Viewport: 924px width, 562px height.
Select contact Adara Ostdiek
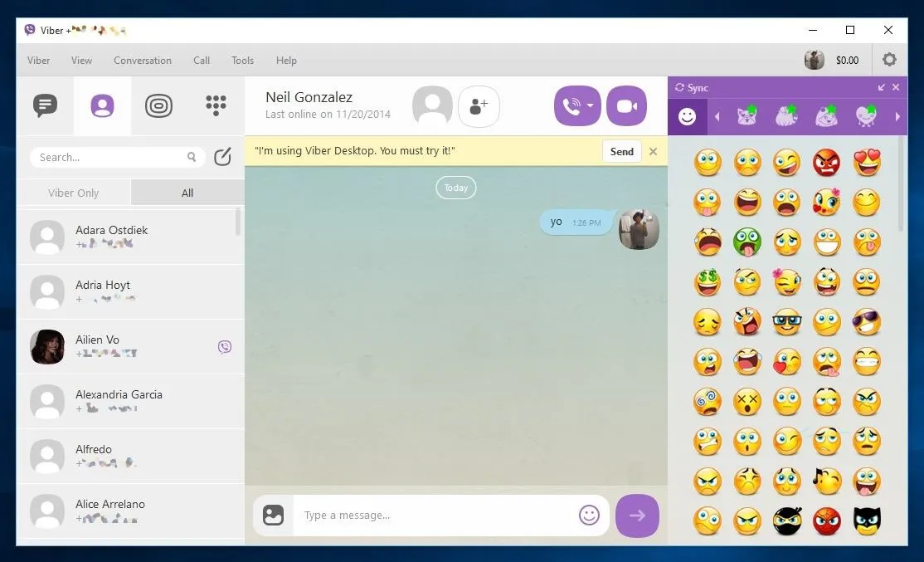[130, 237]
